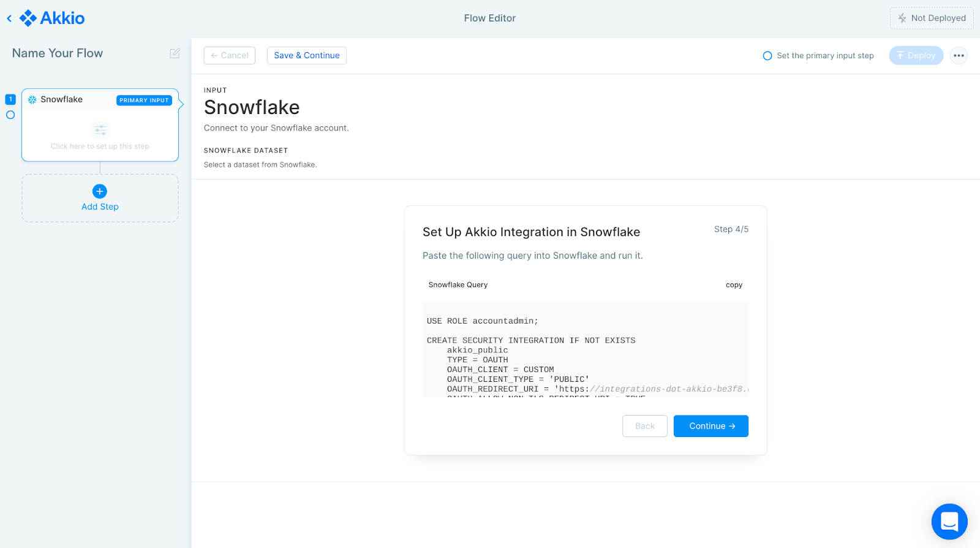This screenshot has height=548, width=980.
Task: Click the Set Up Akkio Integration heading
Action: click(x=531, y=232)
